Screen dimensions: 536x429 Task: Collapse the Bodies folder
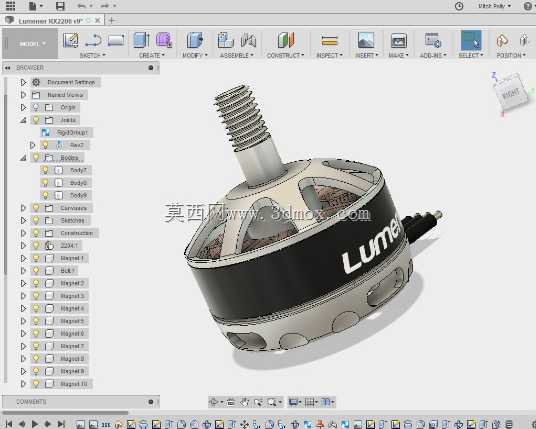tap(23, 158)
